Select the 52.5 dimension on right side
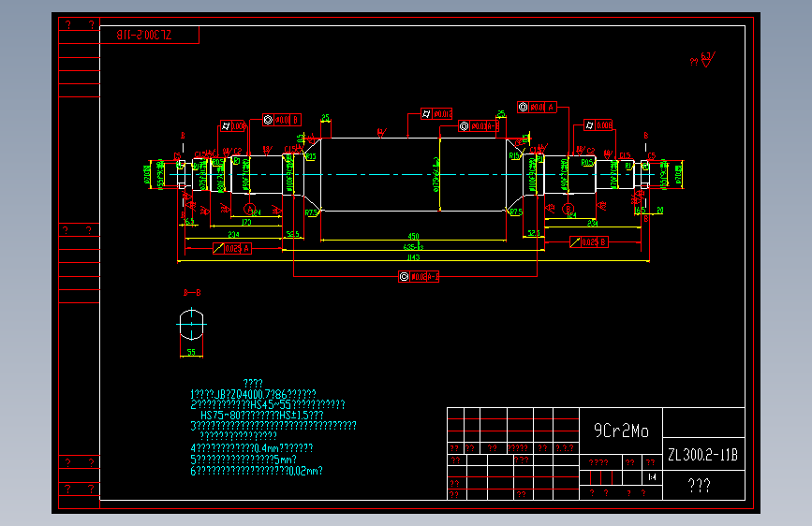Screen dimensions: 812x526 534,233
